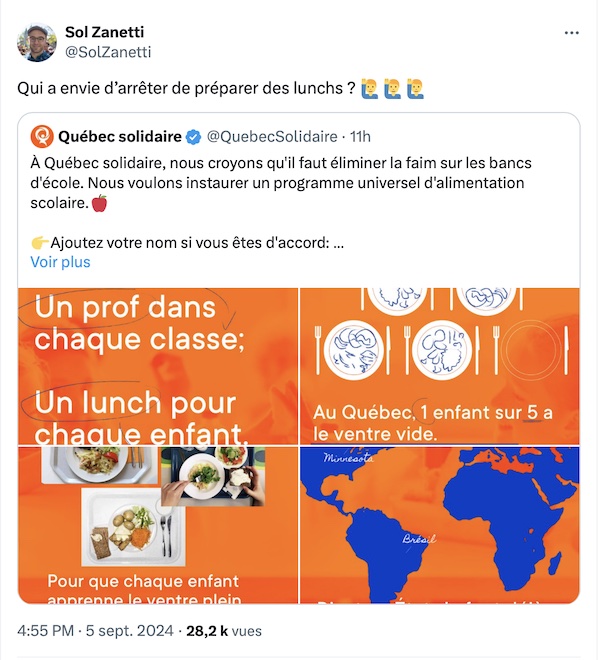
Task: Click Sol Zanetti's profile avatar
Action: click(37, 42)
